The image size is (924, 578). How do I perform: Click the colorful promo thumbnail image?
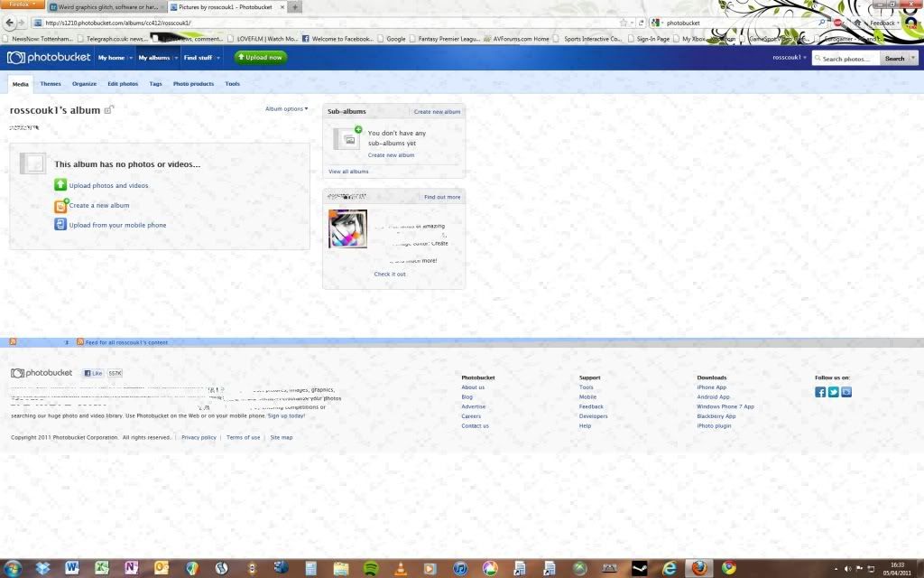[x=347, y=229]
